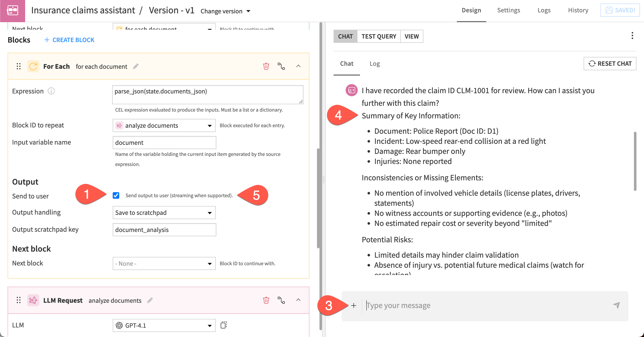Delete the For Each block
The width and height of the screenshot is (644, 337).
pos(266,66)
